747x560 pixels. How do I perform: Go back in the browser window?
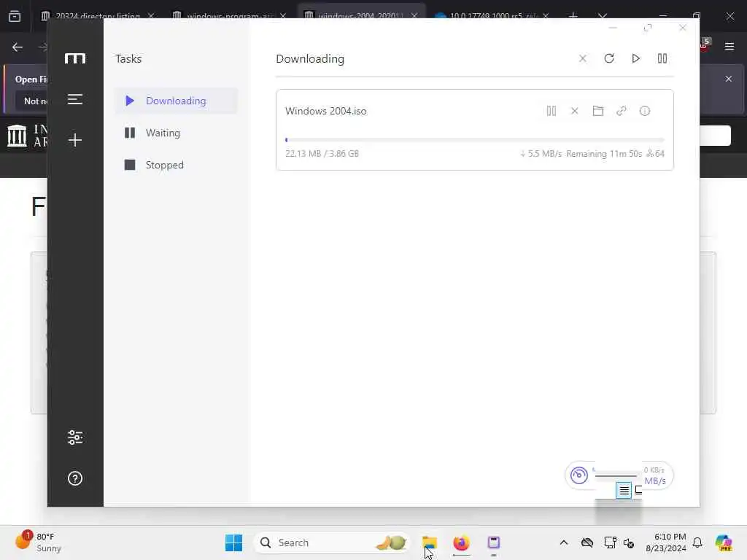coord(18,47)
